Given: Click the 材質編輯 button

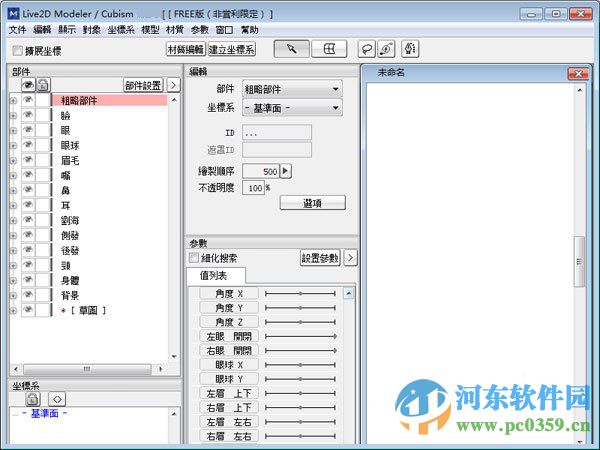Looking at the screenshot, I should (186, 49).
